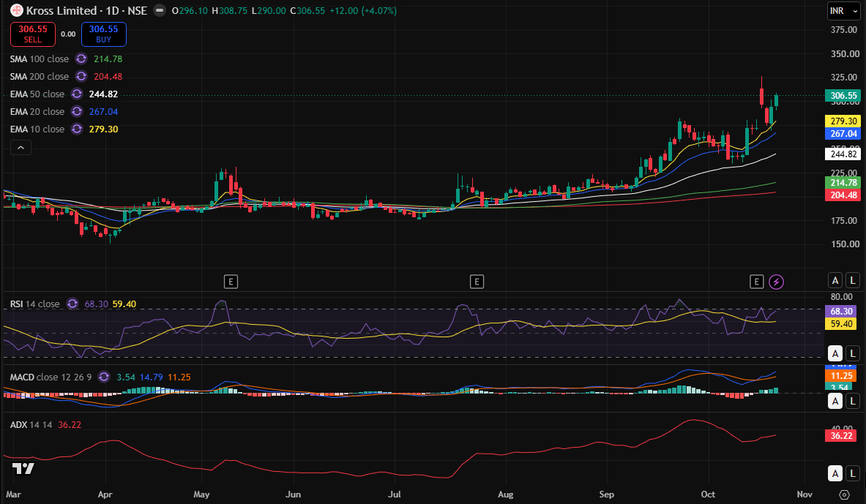The width and height of the screenshot is (866, 504).
Task: Click the red 36.22 ADX value tag
Action: (x=840, y=435)
